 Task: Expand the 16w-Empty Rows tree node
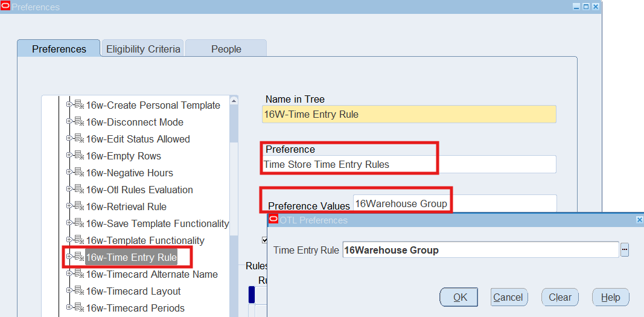coord(69,155)
